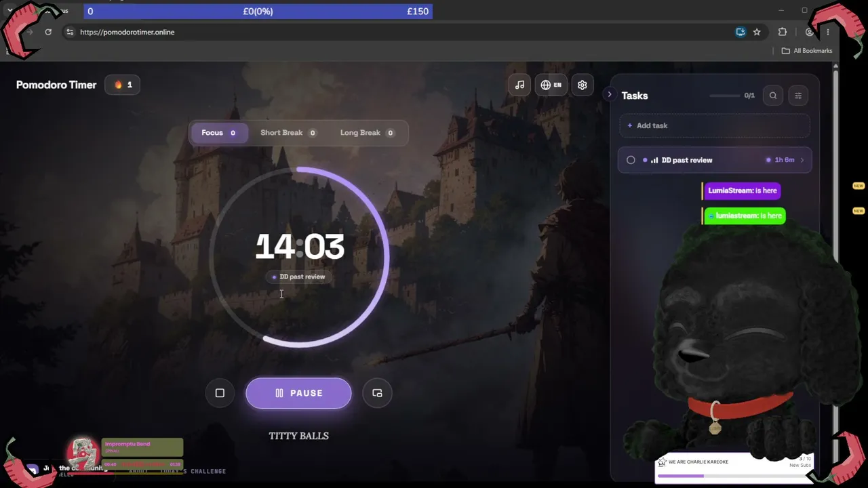Click the tasks progress bar showing 0/1
Image resolution: width=868 pixels, height=488 pixels.
point(724,96)
